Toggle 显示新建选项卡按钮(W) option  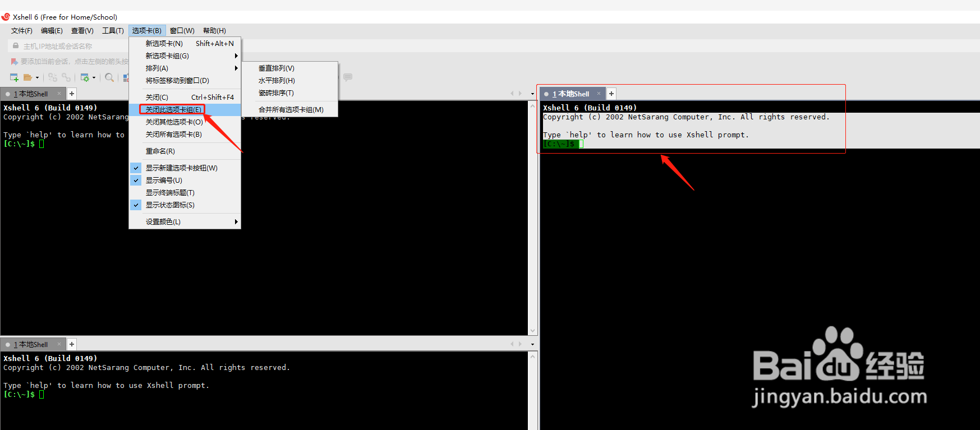[185, 168]
